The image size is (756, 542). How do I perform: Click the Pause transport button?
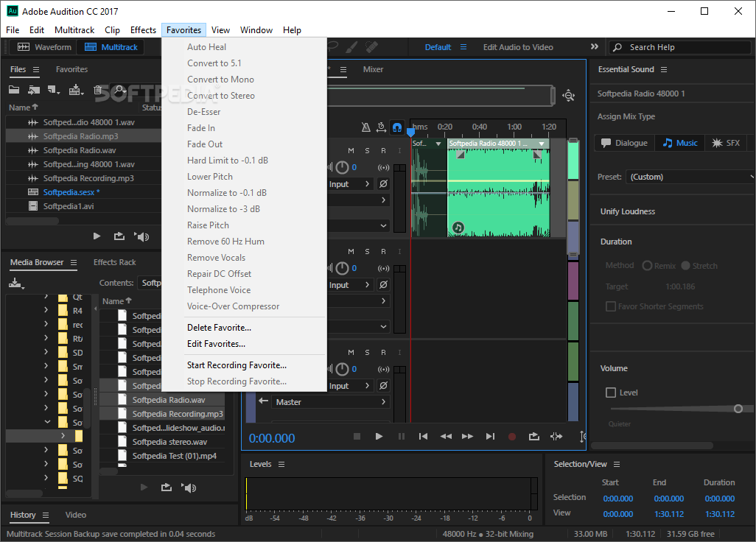pos(401,437)
